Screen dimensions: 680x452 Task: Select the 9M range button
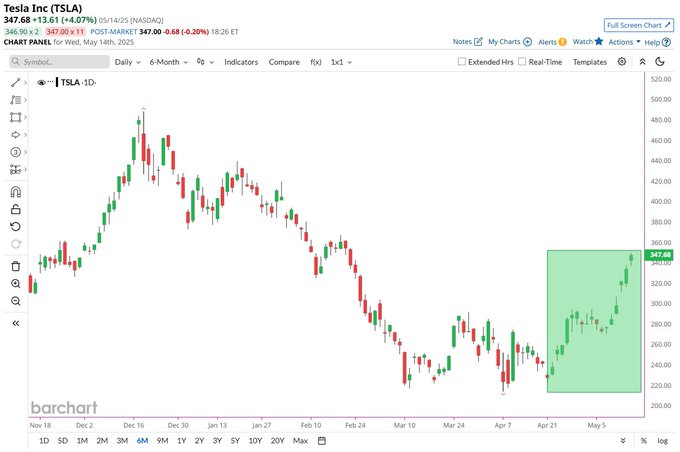tap(162, 441)
